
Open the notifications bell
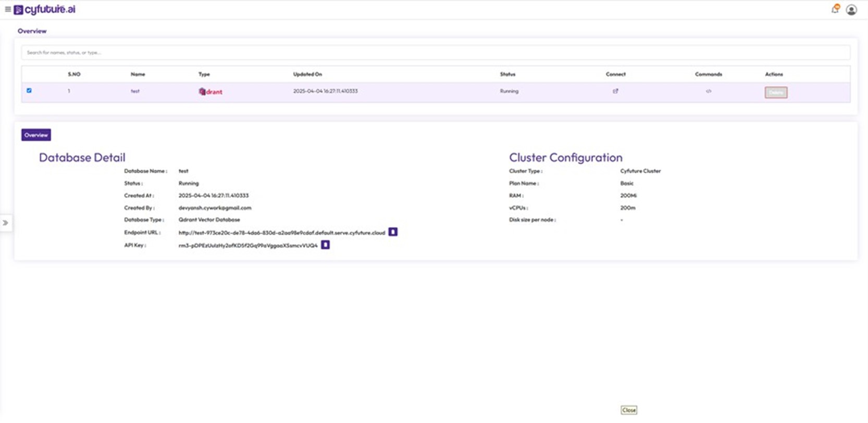tap(835, 9)
